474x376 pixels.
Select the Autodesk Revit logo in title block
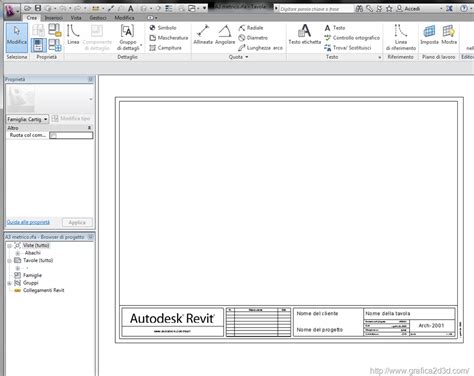(172, 318)
